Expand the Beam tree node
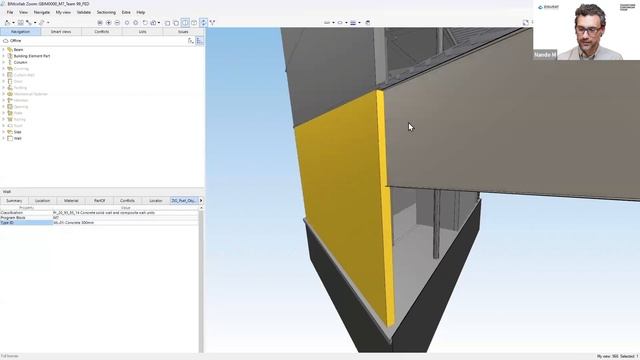Image resolution: width=640 pixels, height=360 pixels. [4, 49]
